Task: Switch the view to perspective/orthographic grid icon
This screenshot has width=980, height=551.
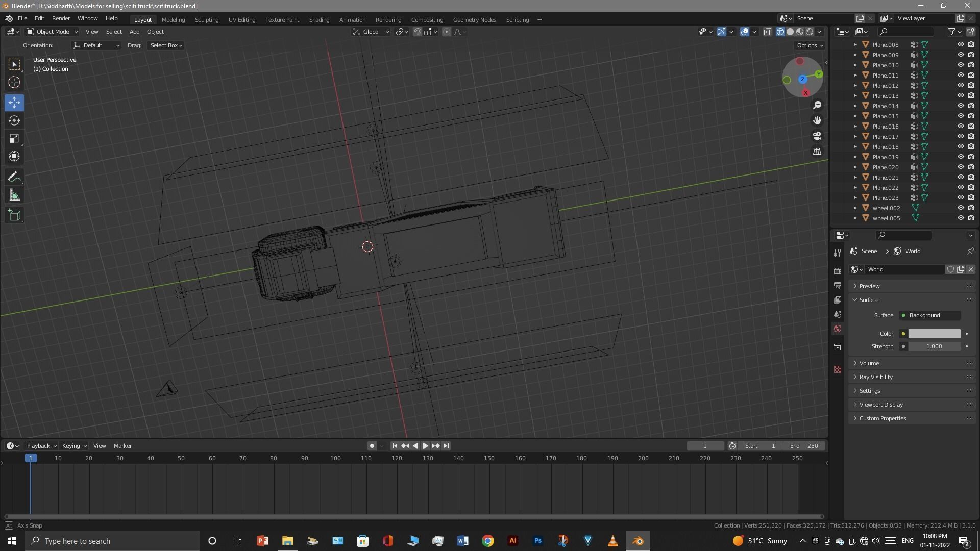Action: coord(817,152)
